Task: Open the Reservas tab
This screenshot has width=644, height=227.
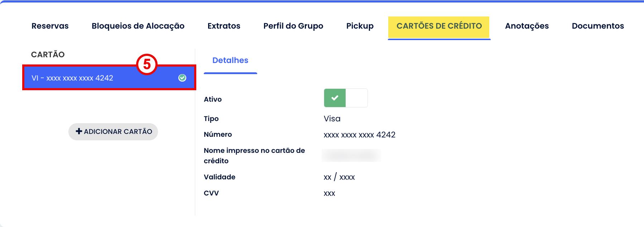Action: point(50,26)
